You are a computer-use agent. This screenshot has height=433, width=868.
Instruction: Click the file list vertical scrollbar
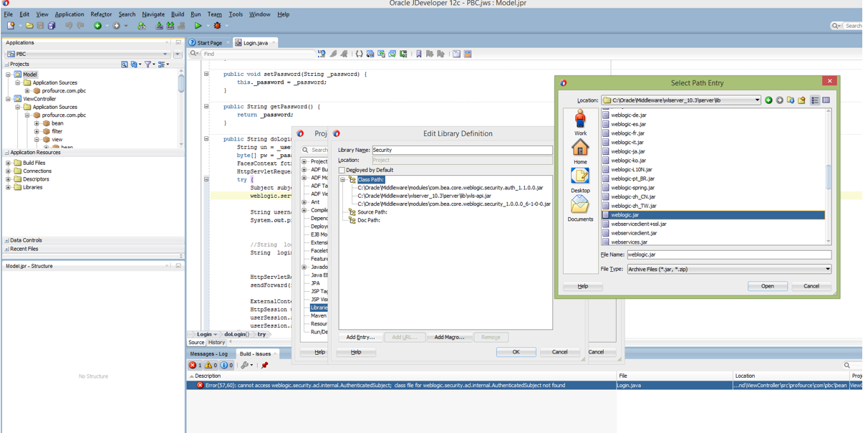click(829, 176)
